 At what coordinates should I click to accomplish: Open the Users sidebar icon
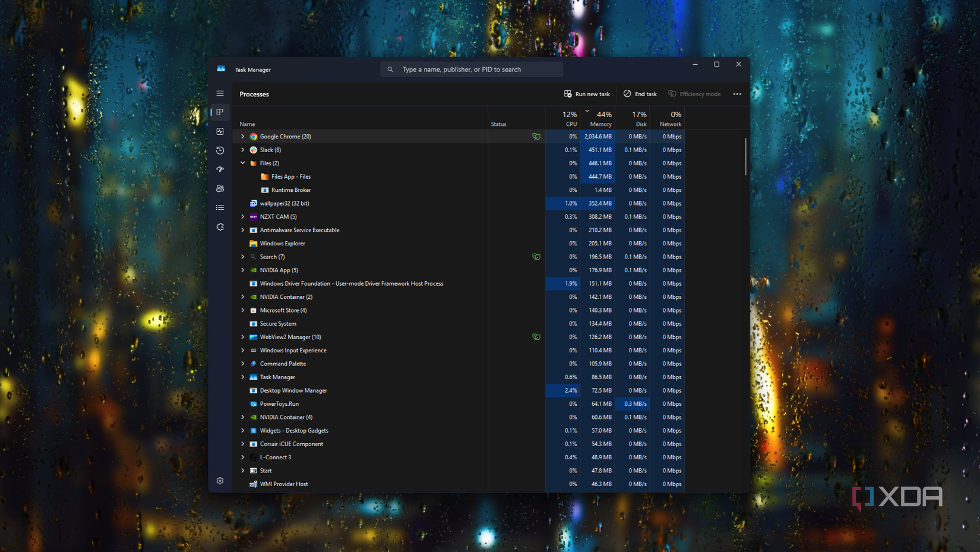pyautogui.click(x=220, y=188)
